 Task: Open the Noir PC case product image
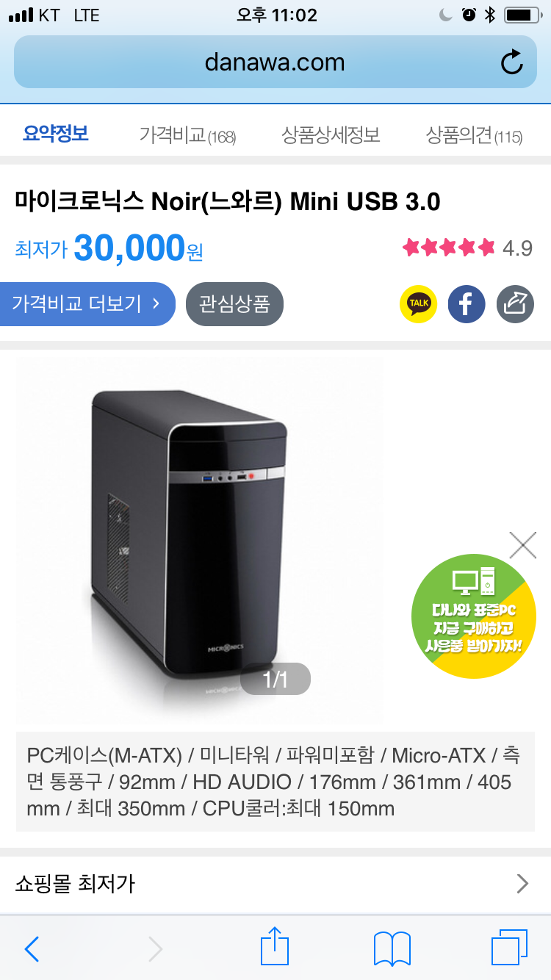(x=200, y=540)
